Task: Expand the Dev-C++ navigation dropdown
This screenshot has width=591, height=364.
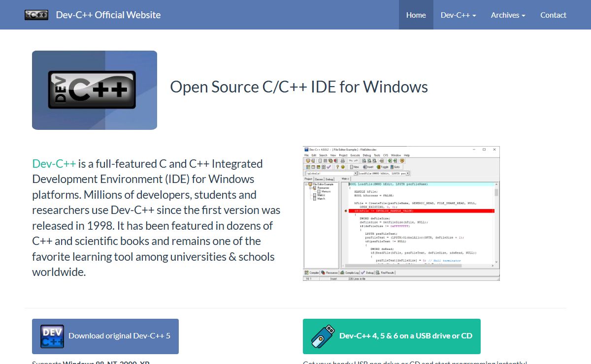Action: click(x=458, y=15)
